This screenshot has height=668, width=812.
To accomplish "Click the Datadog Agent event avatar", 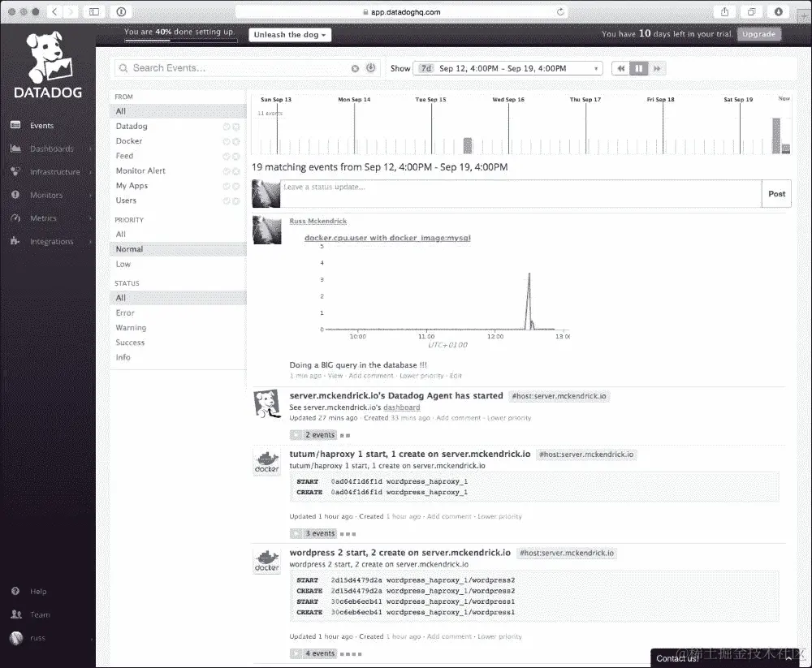I will 266,404.
